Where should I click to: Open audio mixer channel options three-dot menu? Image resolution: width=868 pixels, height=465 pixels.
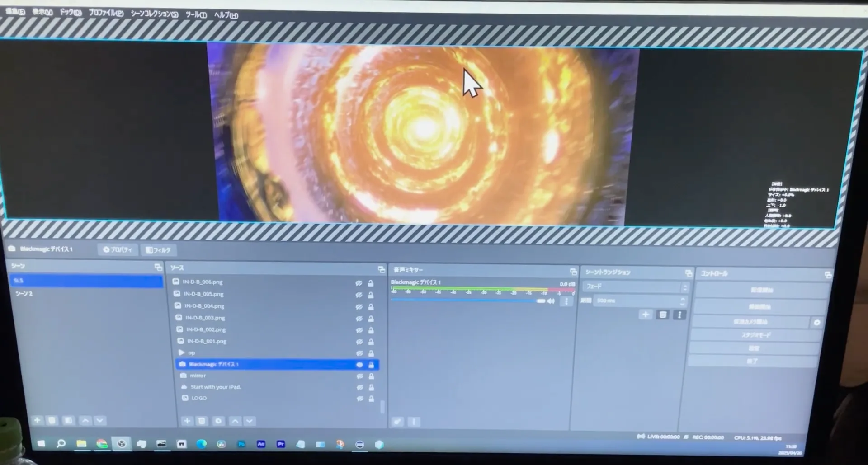(x=566, y=301)
